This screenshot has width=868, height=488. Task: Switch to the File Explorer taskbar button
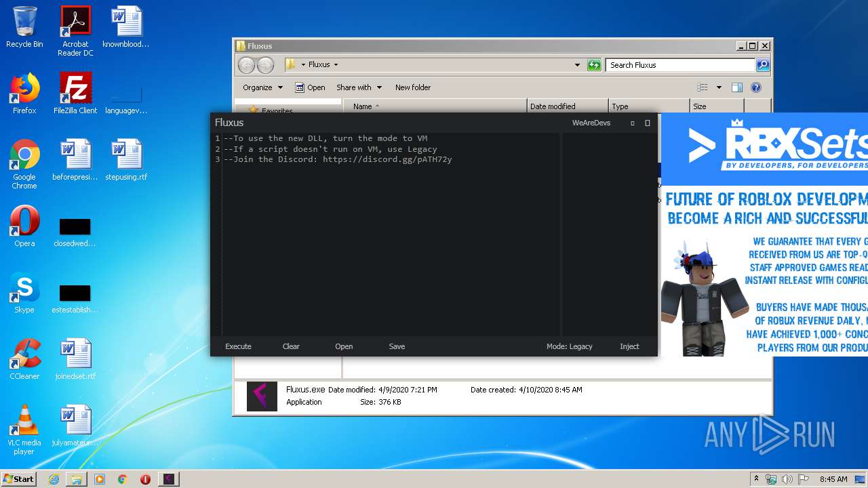(77, 479)
